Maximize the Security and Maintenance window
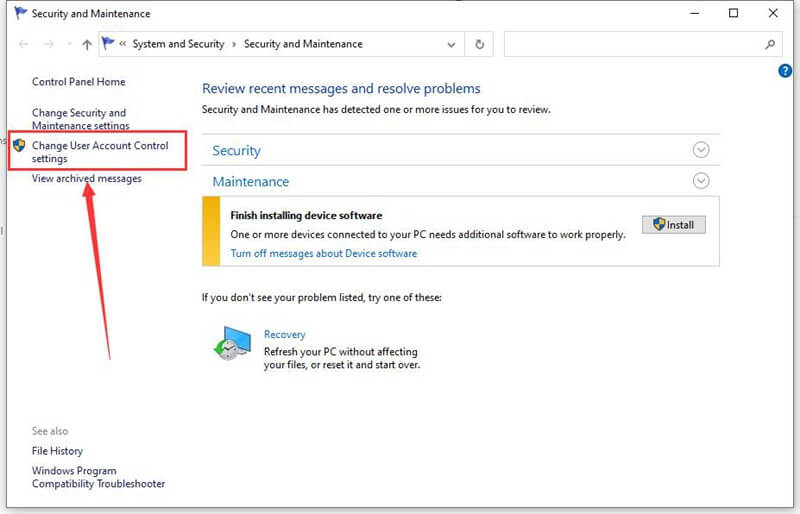The height and width of the screenshot is (514, 800). [x=733, y=13]
